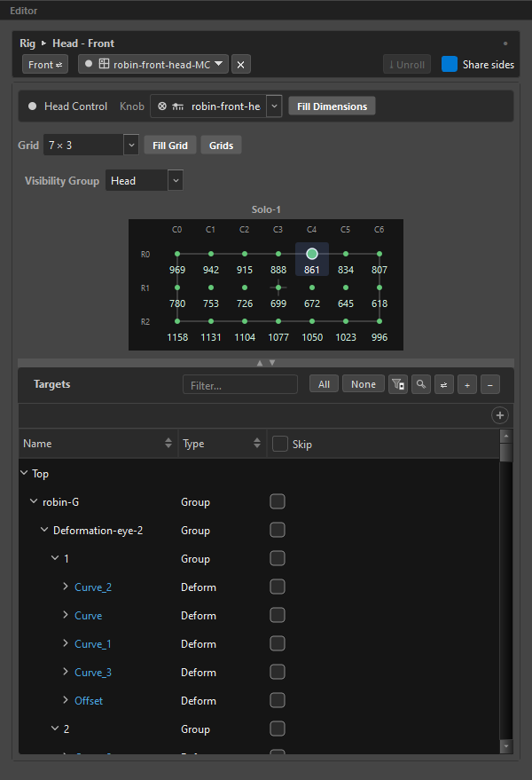This screenshot has width=532, height=780.
Task: Click the plus button in Targets toolbar
Action: pos(467,384)
